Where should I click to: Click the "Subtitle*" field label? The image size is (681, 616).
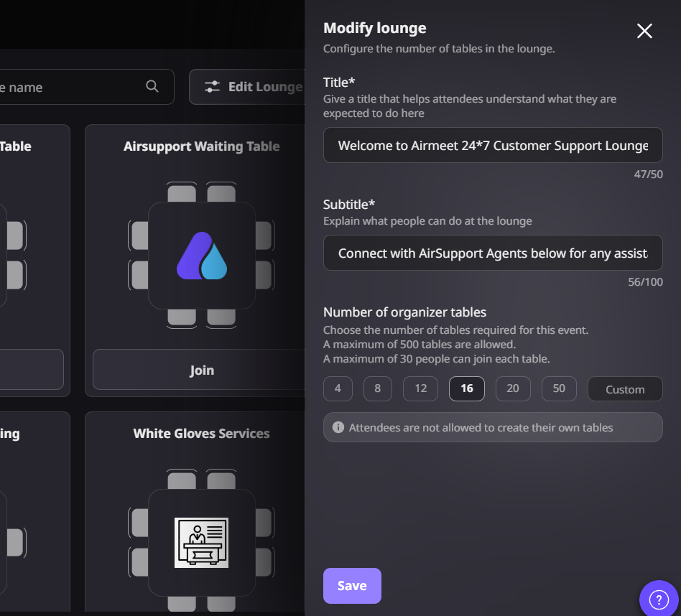click(349, 204)
